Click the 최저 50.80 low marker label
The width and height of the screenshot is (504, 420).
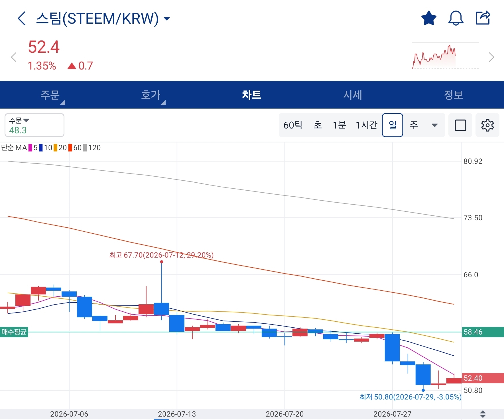(410, 397)
